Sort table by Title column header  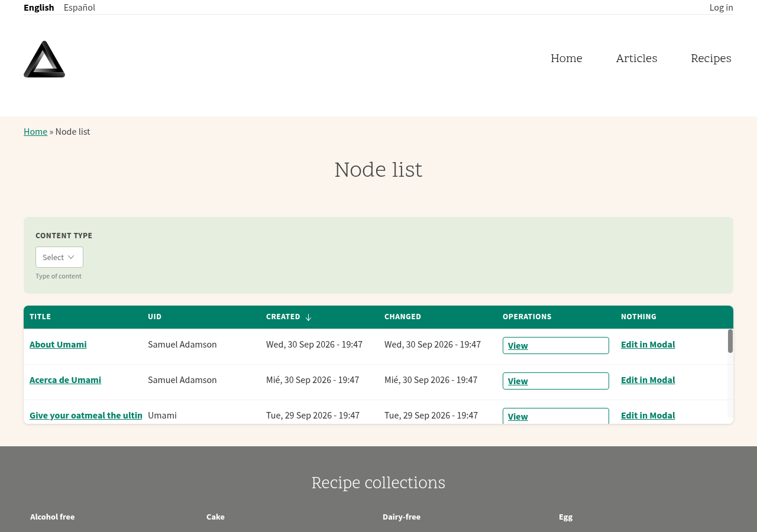[x=40, y=317]
